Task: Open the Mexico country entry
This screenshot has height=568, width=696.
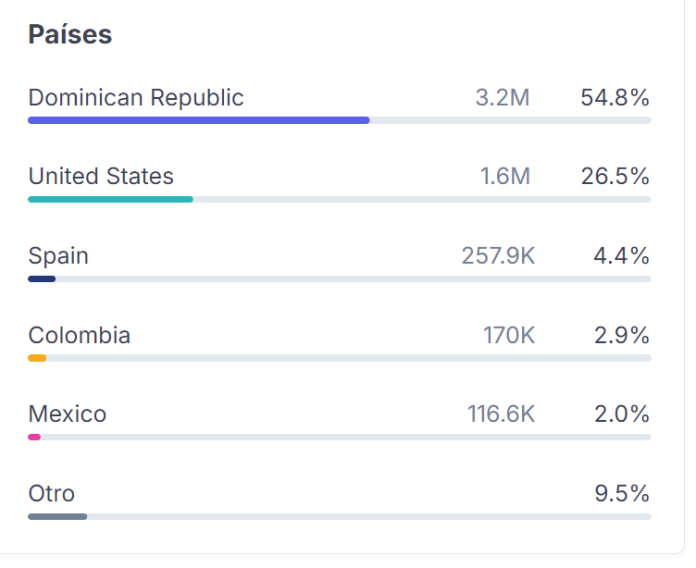Action: click(67, 414)
